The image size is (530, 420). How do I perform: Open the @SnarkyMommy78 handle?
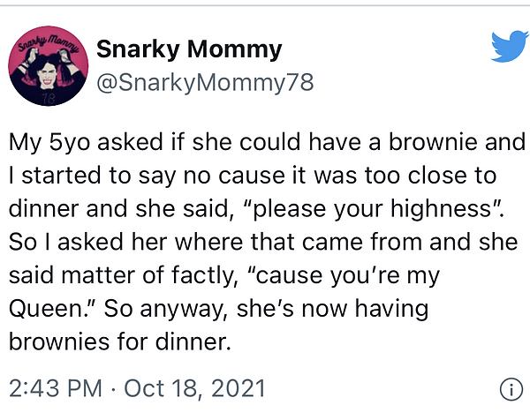204,83
